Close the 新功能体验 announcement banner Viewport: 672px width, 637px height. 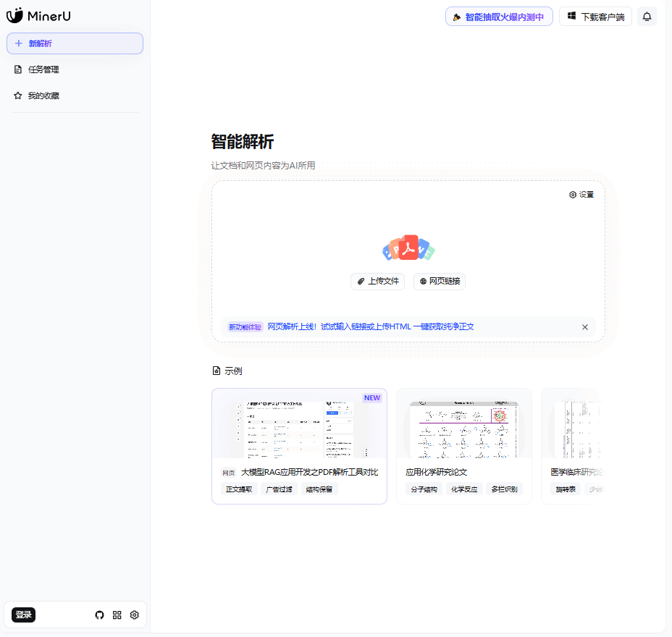(x=585, y=327)
